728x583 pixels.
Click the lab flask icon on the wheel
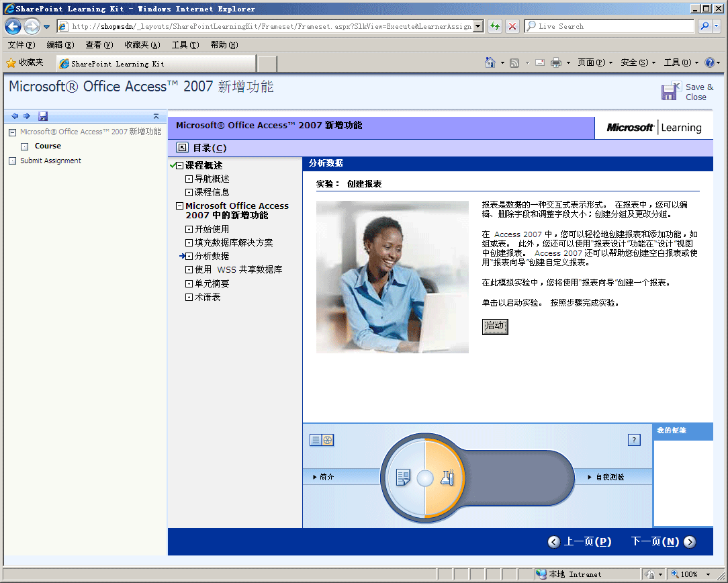point(447,477)
